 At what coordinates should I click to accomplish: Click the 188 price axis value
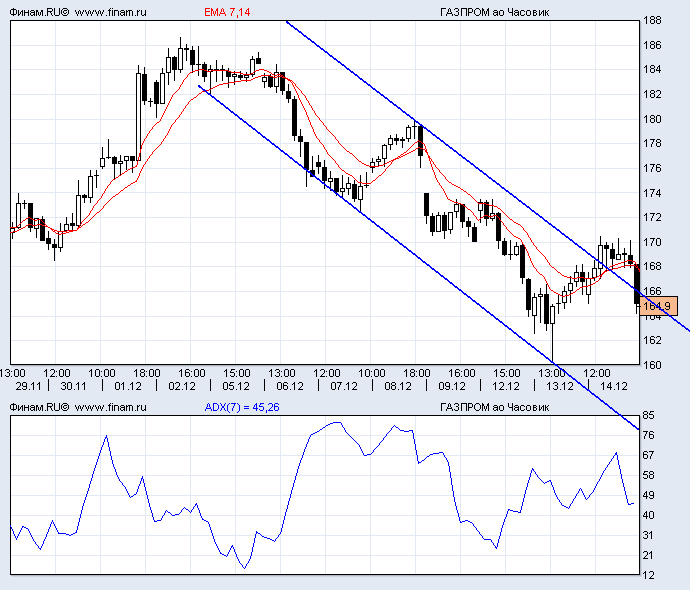tap(652, 20)
